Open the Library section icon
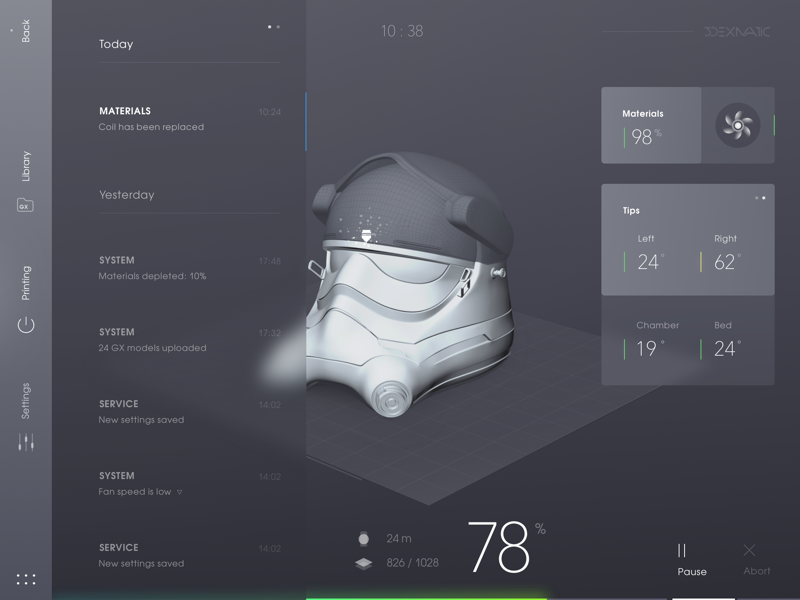 pos(28,165)
